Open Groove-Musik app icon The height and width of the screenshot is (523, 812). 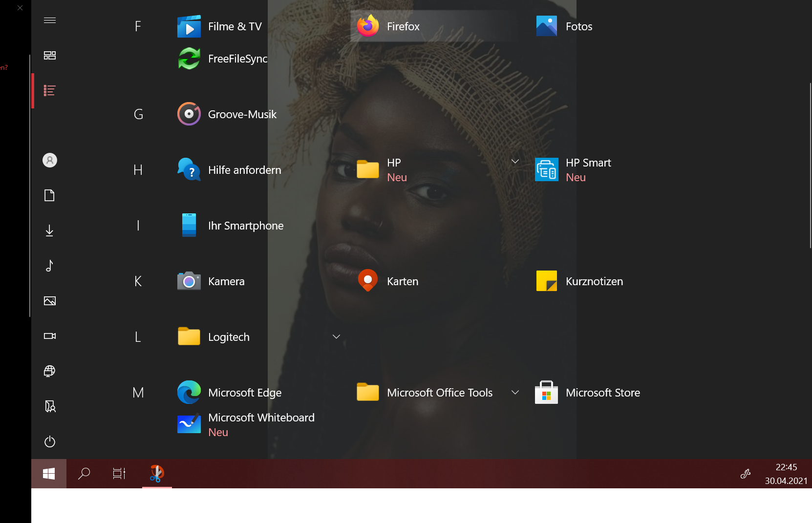pyautogui.click(x=189, y=114)
